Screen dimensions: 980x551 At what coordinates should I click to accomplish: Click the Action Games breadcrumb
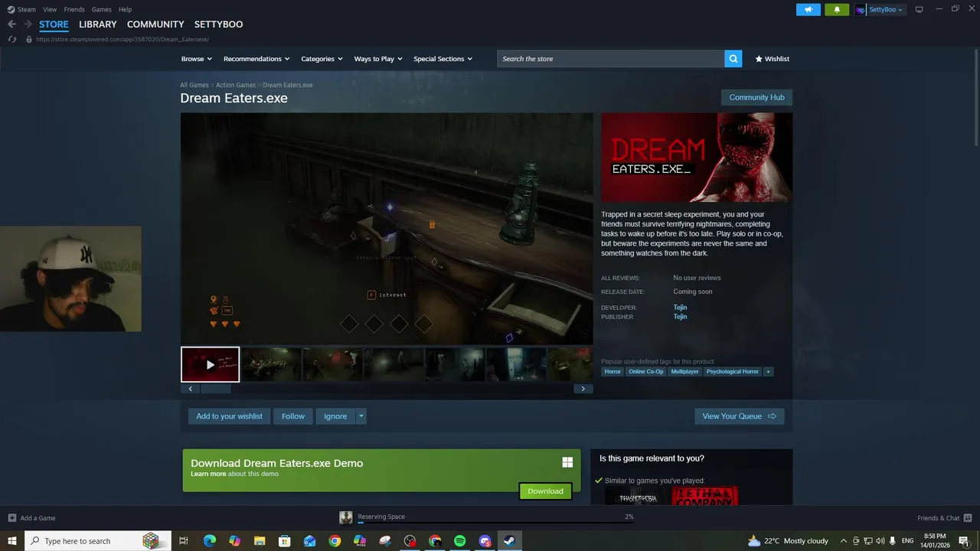[236, 85]
